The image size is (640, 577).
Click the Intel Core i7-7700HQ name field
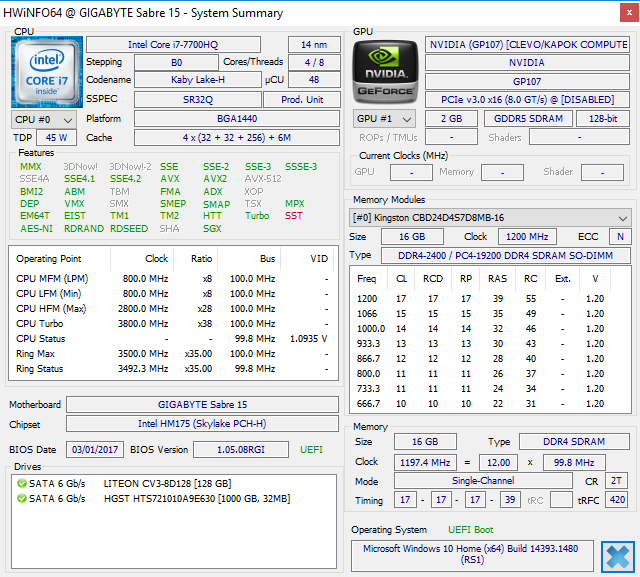(173, 44)
